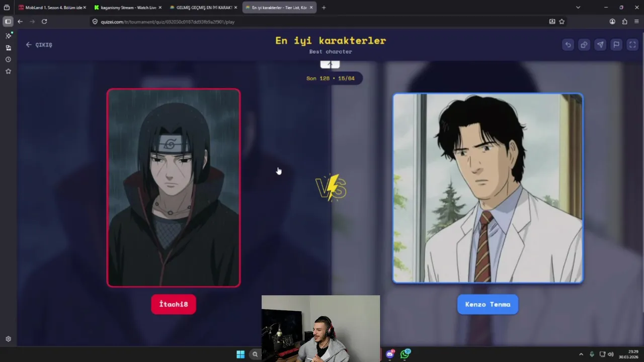The image size is (644, 362).
Task: Vote with the red İtachi8 button
Action: click(x=174, y=304)
